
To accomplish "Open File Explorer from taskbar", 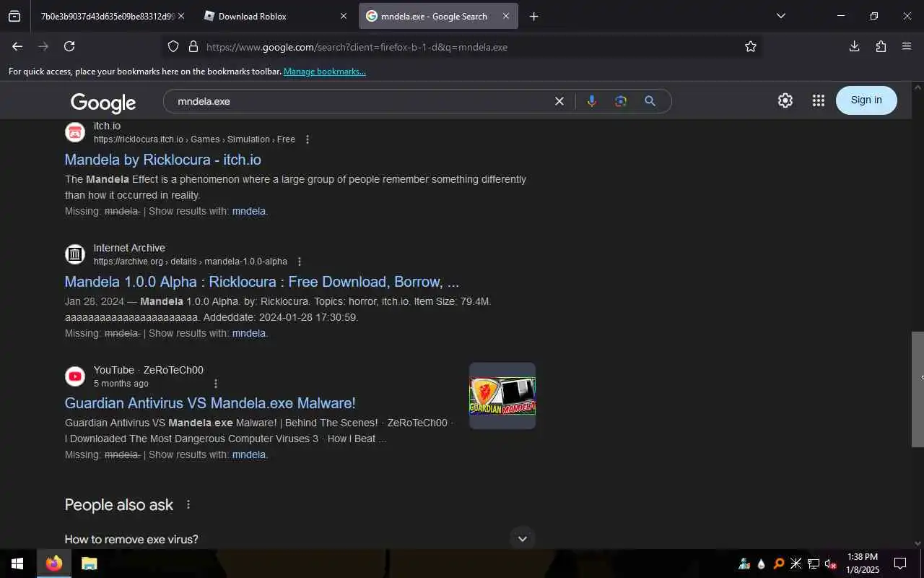I will point(89,564).
